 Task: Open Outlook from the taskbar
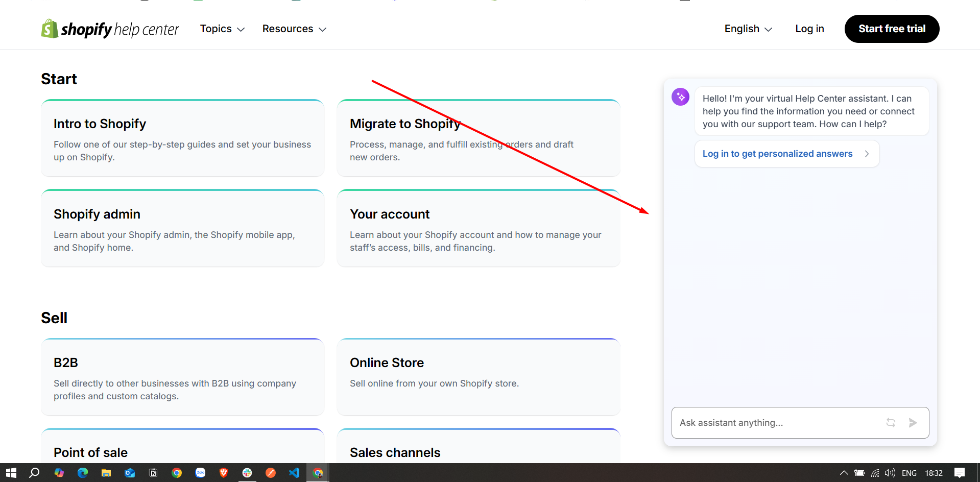coord(130,473)
